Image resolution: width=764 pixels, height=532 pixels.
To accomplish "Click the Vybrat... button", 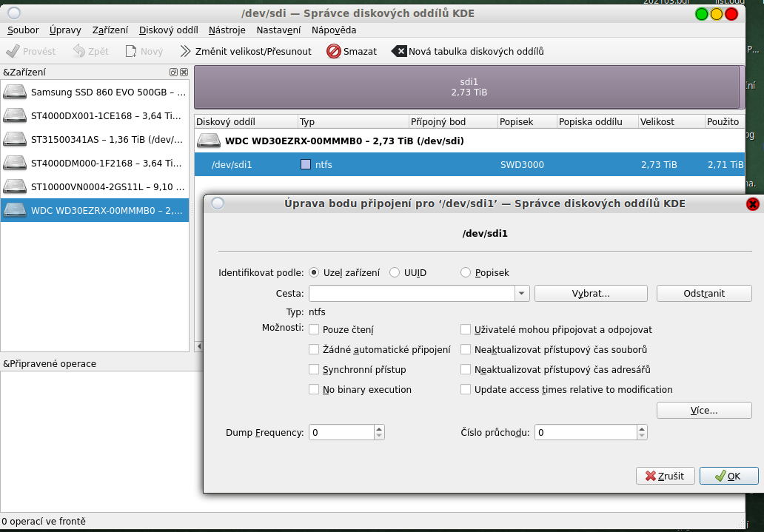I will [x=590, y=294].
